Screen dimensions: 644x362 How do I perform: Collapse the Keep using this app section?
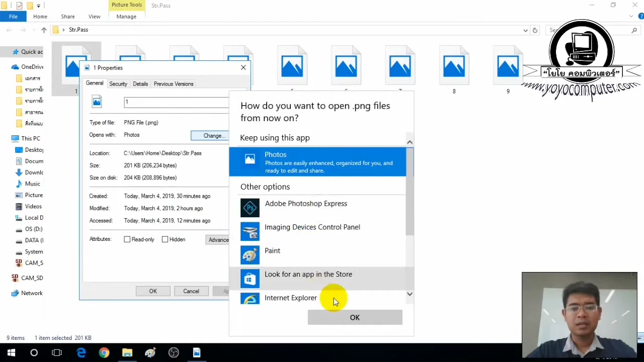(409, 141)
